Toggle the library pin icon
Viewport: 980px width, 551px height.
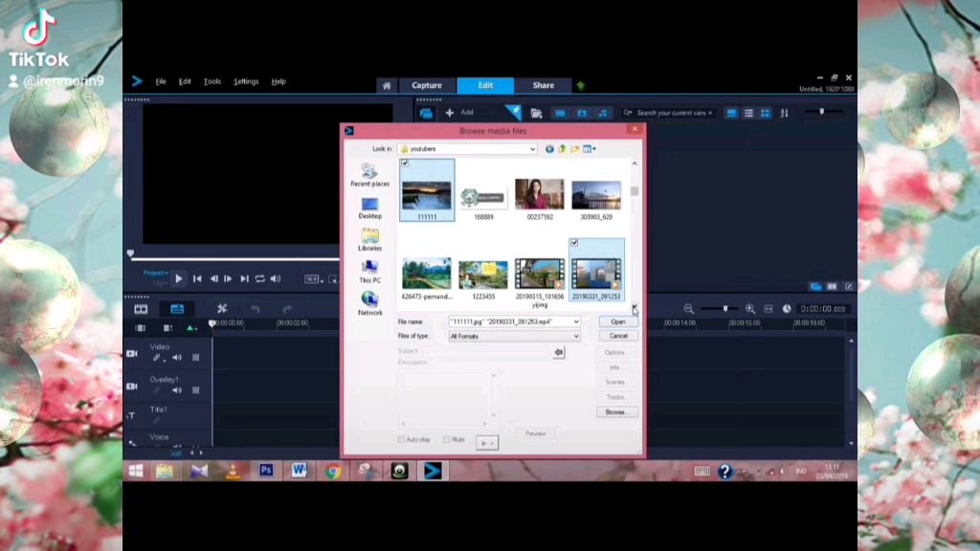pyautogui.click(x=513, y=112)
